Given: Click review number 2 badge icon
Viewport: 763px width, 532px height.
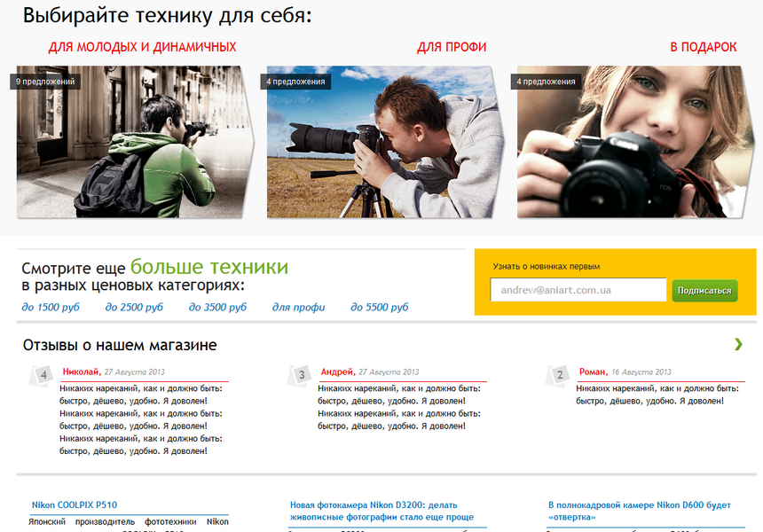Looking at the screenshot, I should pyautogui.click(x=560, y=375).
